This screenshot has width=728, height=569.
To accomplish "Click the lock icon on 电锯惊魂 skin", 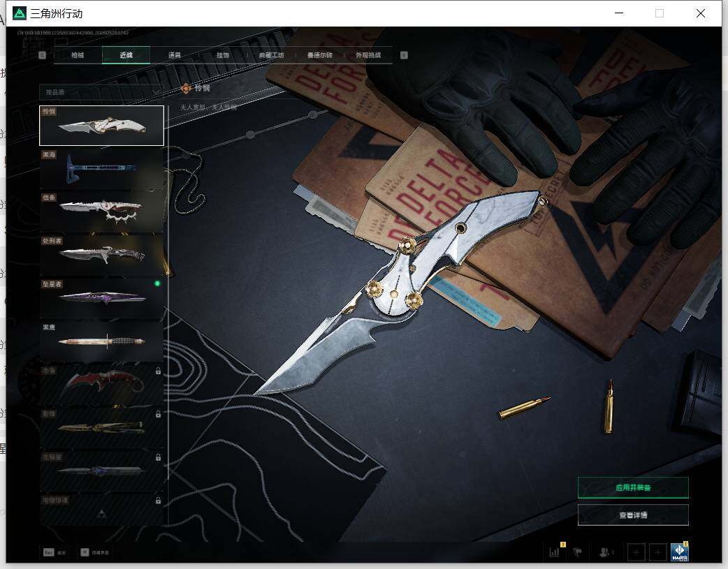I will 158,501.
